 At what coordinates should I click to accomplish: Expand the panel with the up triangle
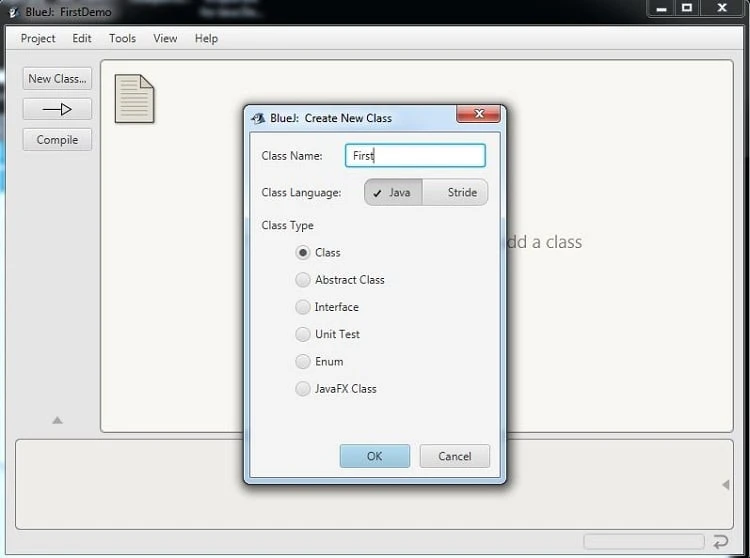[57, 420]
